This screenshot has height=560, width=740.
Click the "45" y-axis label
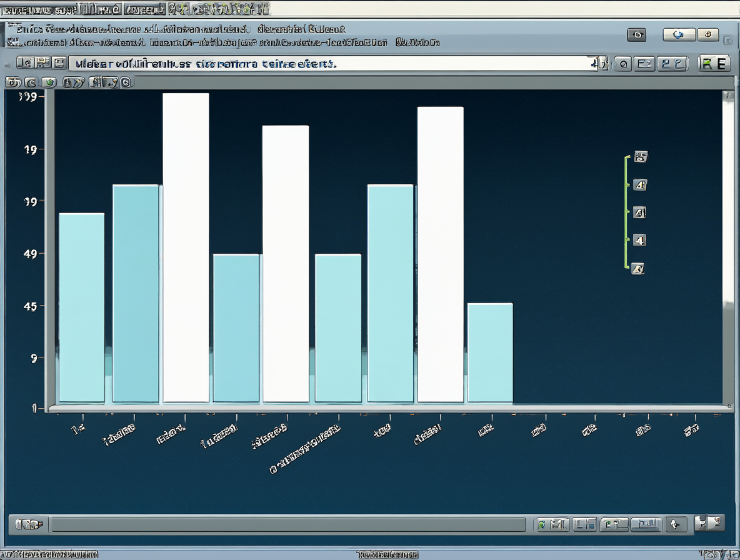pos(30,307)
